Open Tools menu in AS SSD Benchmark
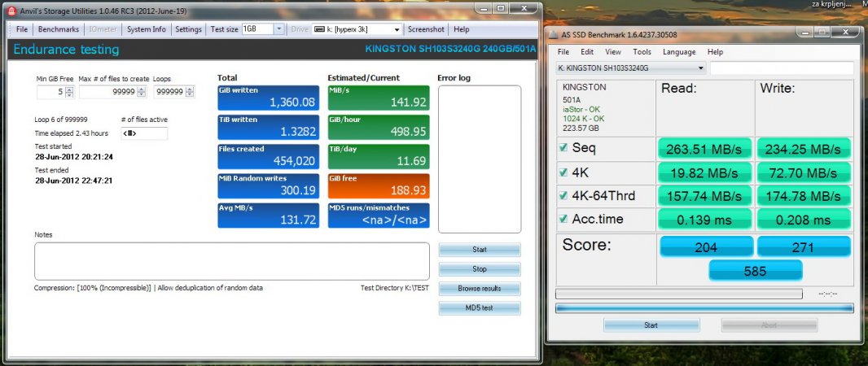 [x=642, y=52]
